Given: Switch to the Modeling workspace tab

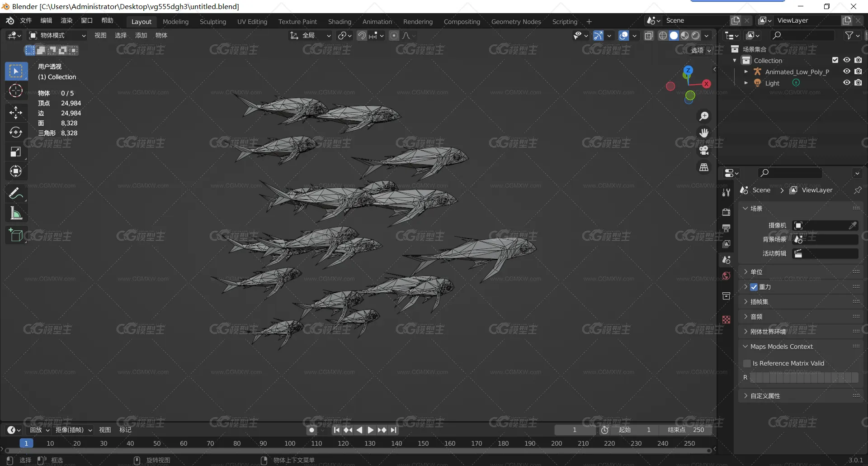Looking at the screenshot, I should pos(175,22).
